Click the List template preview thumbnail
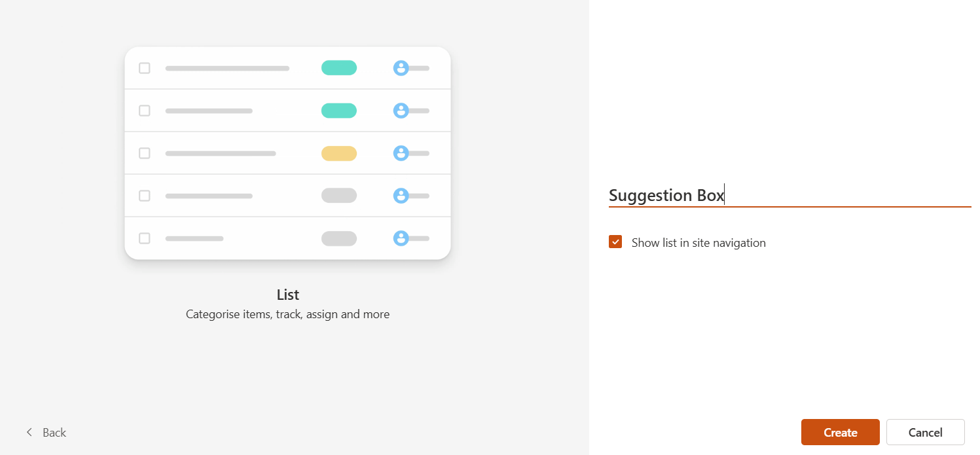Viewport: 980px width, 455px height. pyautogui.click(x=287, y=153)
